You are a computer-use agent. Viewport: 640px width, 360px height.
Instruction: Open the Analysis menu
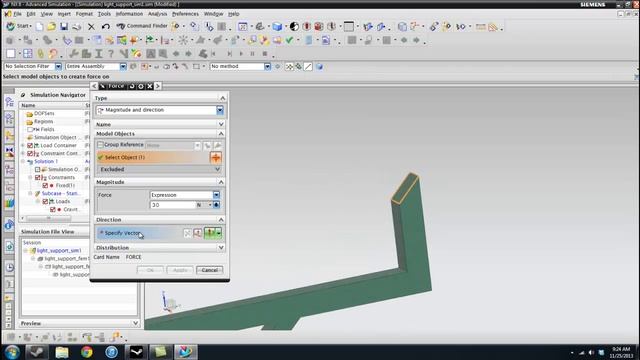point(158,14)
